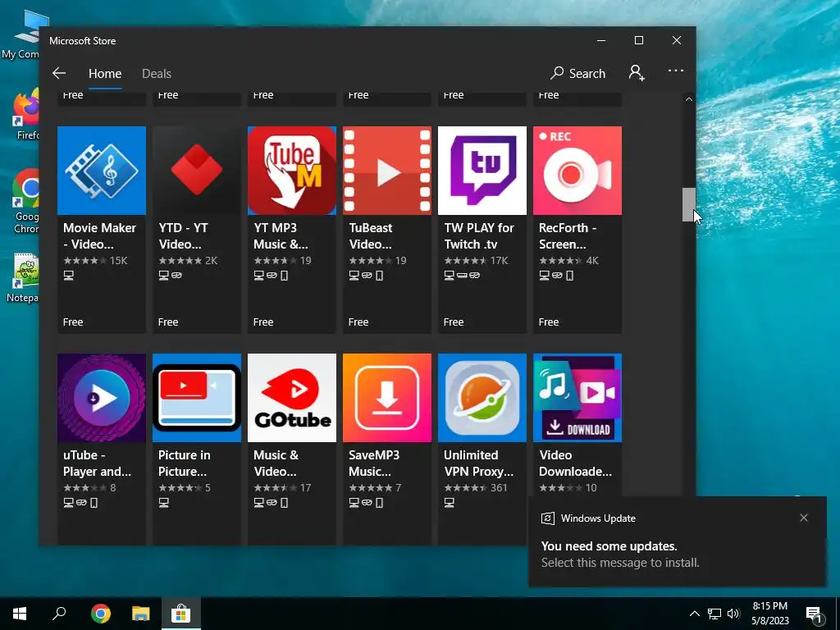This screenshot has width=840, height=630.
Task: Switch to the Deals tab
Action: pos(157,73)
